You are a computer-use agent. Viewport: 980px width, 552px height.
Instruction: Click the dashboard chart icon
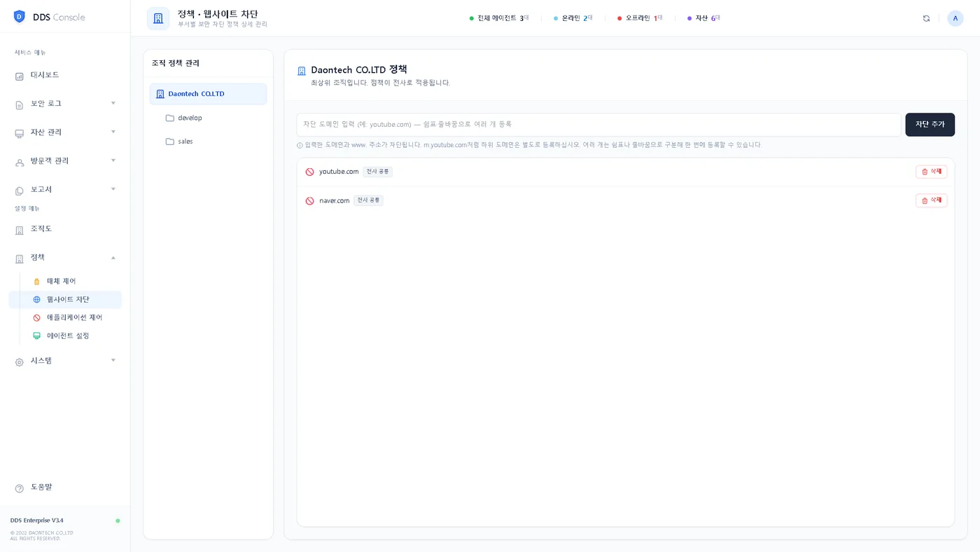pos(20,76)
